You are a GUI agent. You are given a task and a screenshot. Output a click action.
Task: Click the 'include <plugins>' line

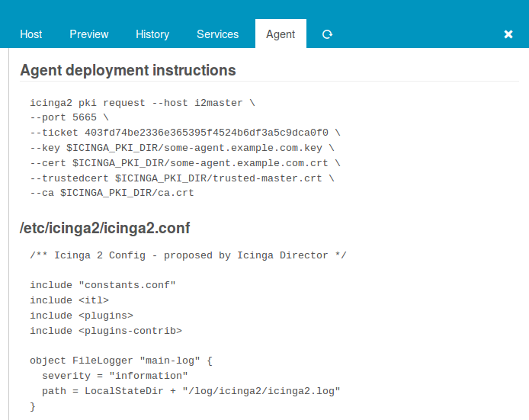click(82, 316)
